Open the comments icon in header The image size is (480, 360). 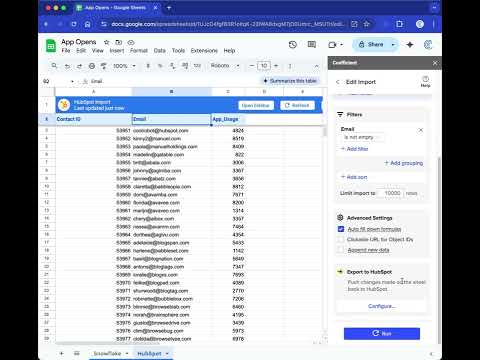(x=312, y=45)
